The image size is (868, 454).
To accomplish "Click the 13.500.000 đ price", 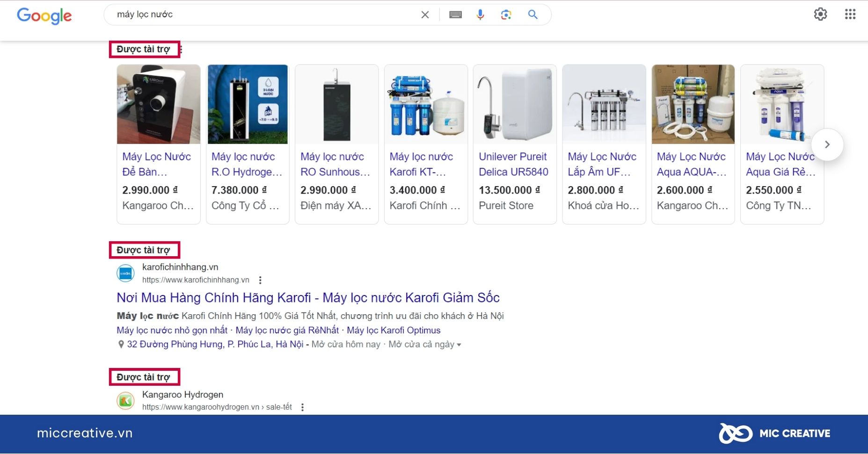I will click(x=510, y=190).
